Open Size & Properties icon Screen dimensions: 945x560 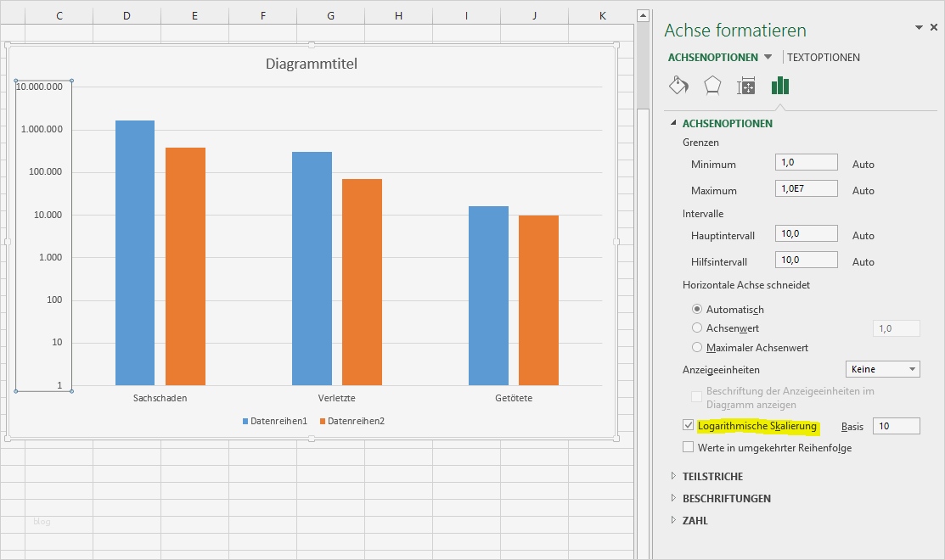pos(746,86)
